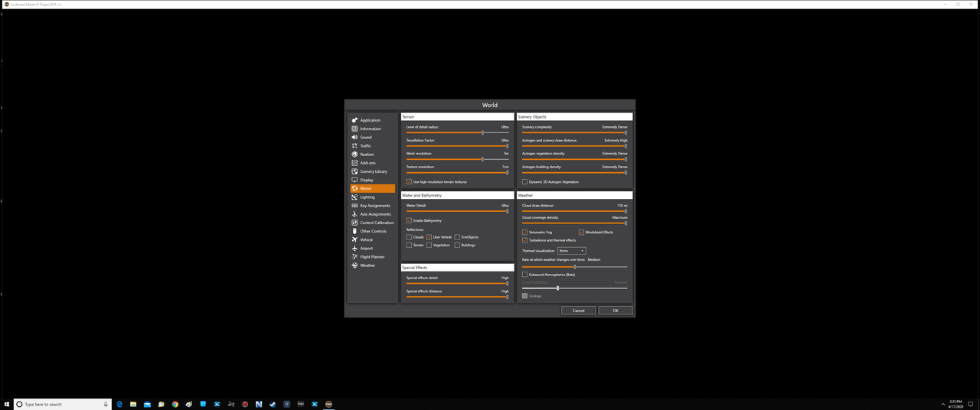Open Realism settings via its icon
Image resolution: width=980 pixels, height=410 pixels.
pyautogui.click(x=354, y=155)
